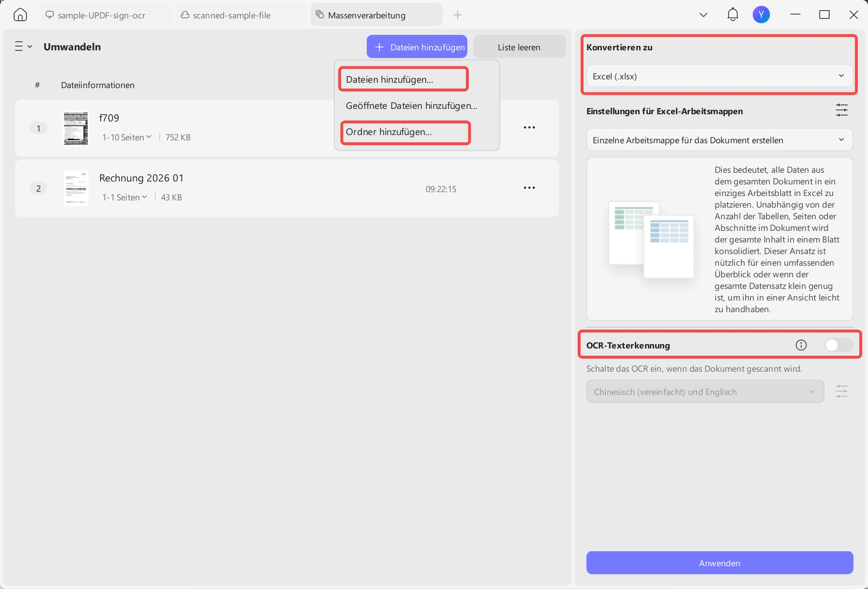Click the Rechnung 2026 01 thumbnail

(76, 188)
